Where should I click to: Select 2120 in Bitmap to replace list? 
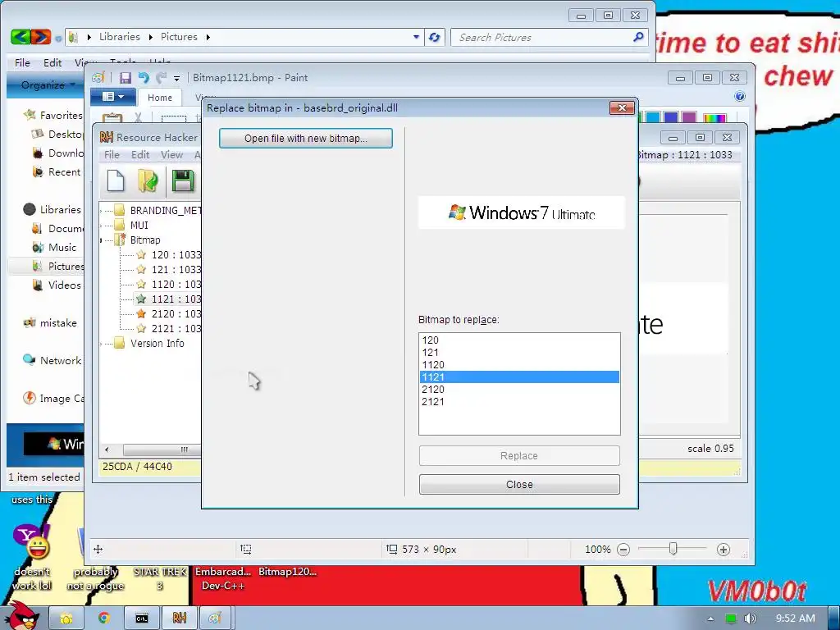(x=519, y=390)
